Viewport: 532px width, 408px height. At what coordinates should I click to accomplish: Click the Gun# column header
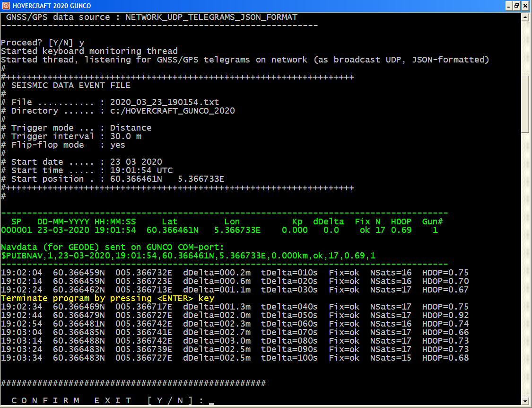(x=432, y=222)
